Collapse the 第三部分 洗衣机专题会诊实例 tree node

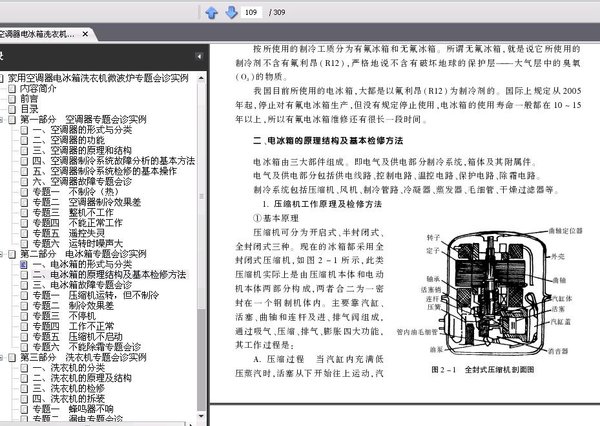click(2, 358)
